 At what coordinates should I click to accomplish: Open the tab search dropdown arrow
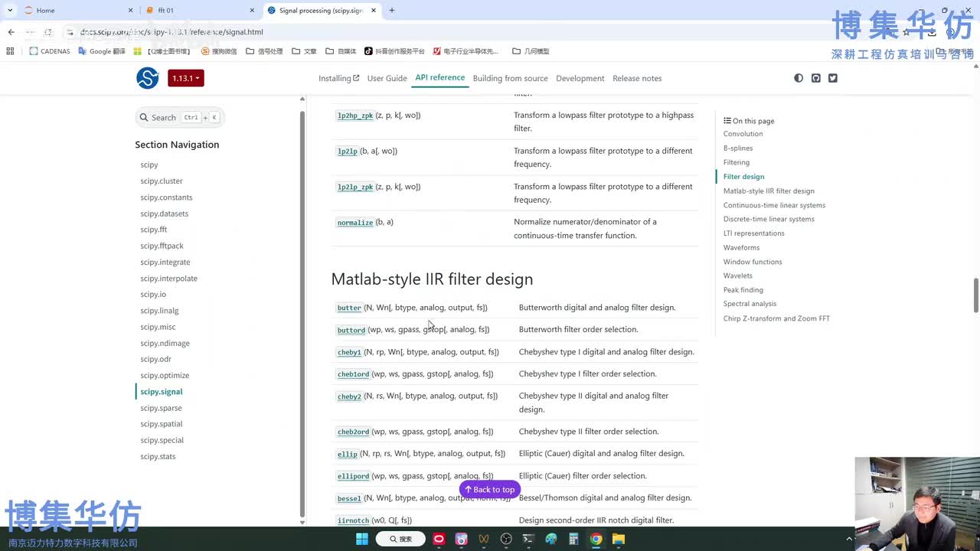click(10, 10)
